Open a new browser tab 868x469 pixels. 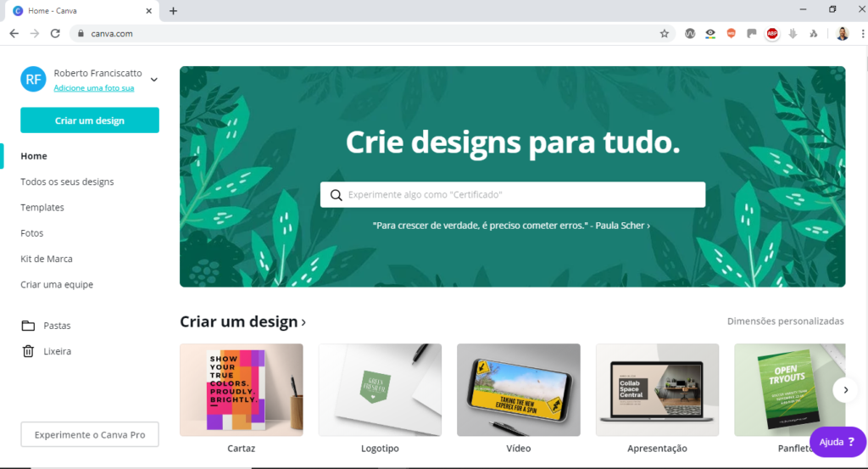click(x=173, y=11)
